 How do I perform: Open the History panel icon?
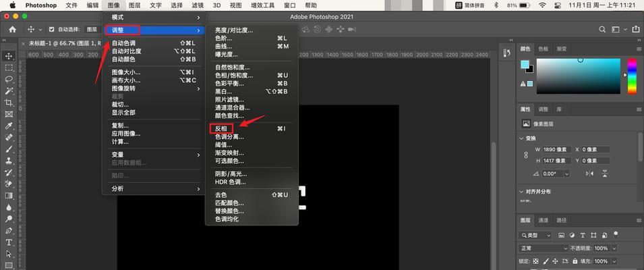pyautogui.click(x=507, y=53)
